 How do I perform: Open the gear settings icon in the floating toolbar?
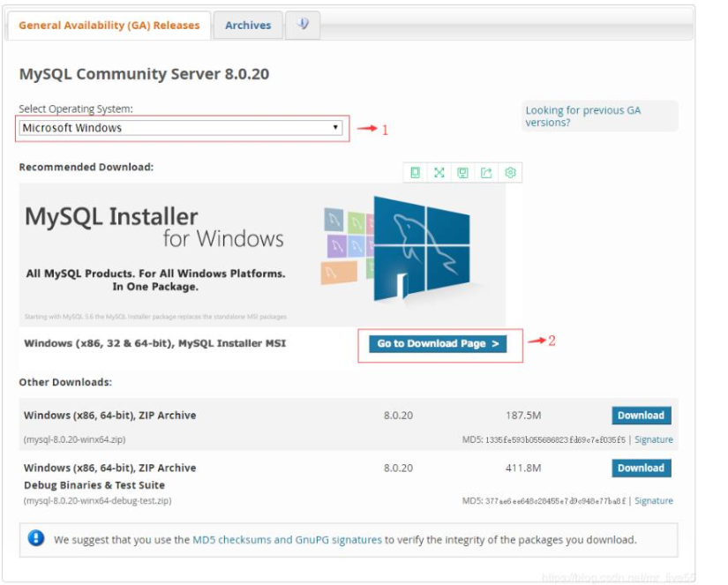point(510,173)
